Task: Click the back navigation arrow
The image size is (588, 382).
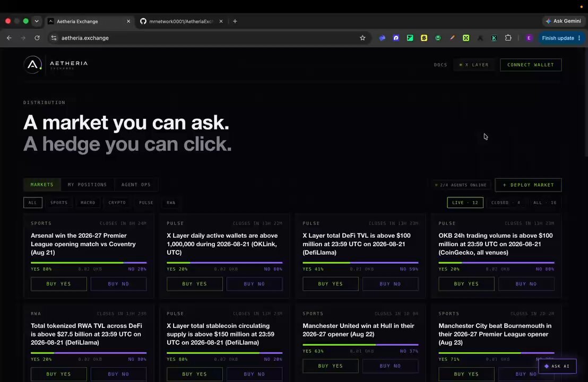Action: 9,38
